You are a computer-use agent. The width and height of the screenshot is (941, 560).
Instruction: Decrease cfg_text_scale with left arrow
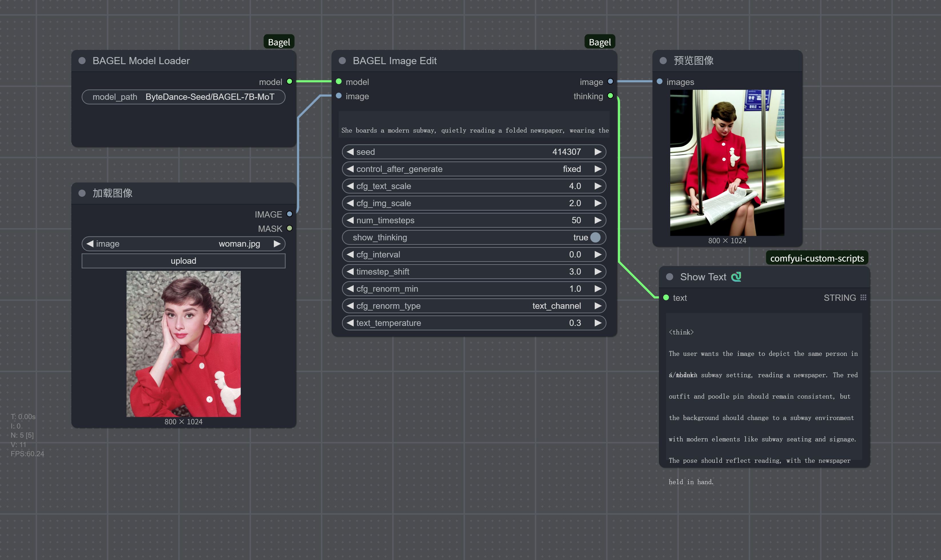point(350,186)
